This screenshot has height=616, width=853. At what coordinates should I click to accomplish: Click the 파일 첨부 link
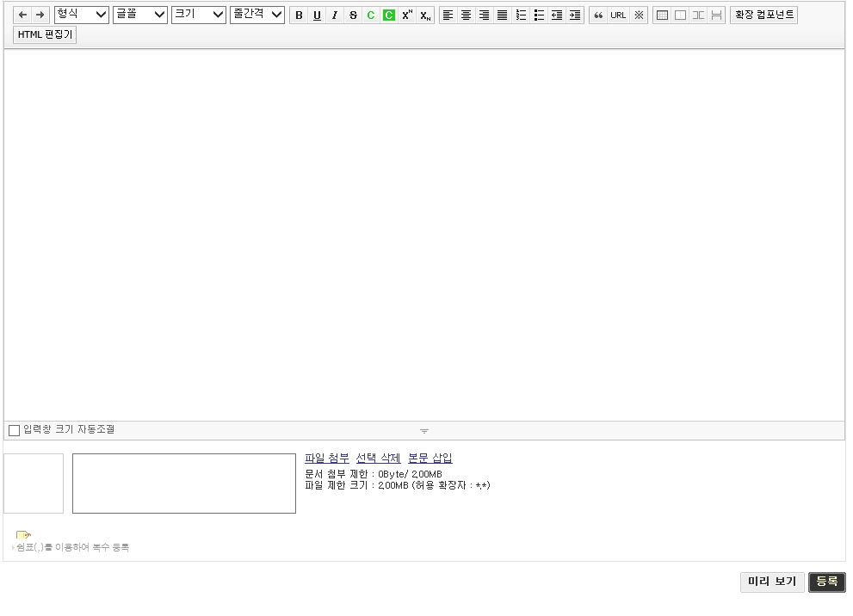point(327,458)
